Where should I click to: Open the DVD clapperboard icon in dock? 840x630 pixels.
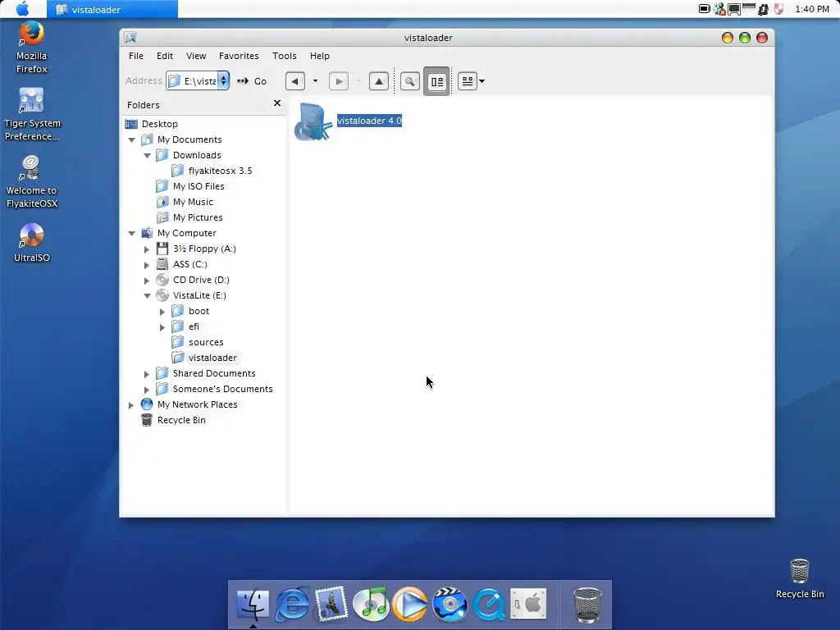(450, 605)
